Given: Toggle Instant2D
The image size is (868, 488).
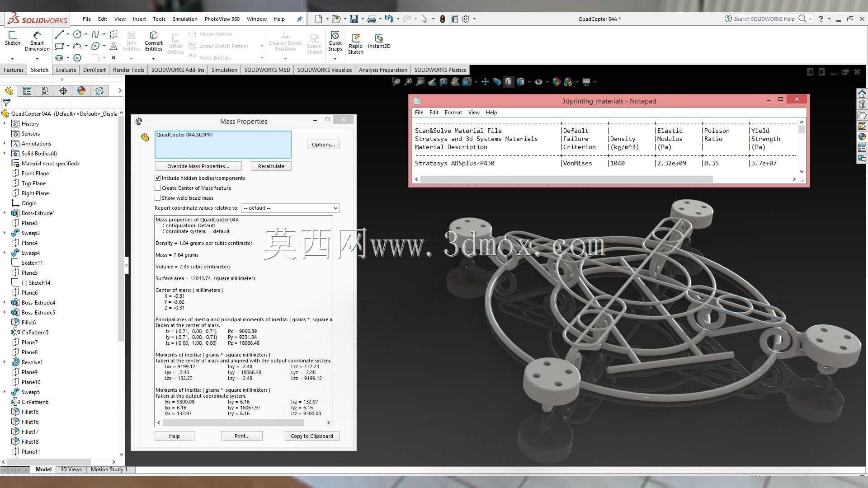Looking at the screenshot, I should coord(379,41).
